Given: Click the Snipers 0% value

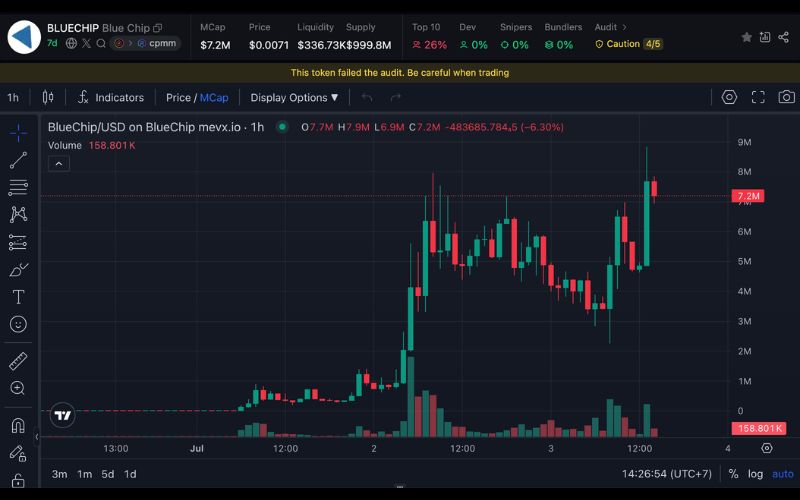Looking at the screenshot, I should [x=514, y=45].
